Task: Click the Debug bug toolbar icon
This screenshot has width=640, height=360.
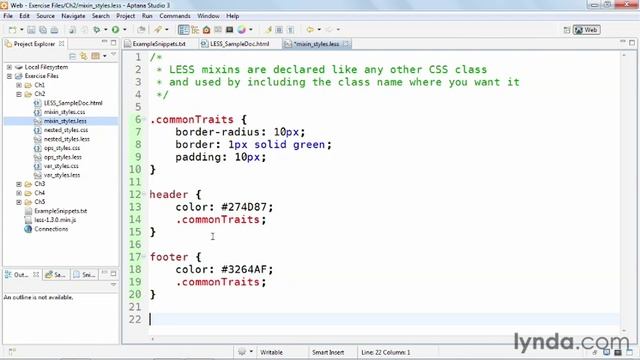Action: (96, 30)
